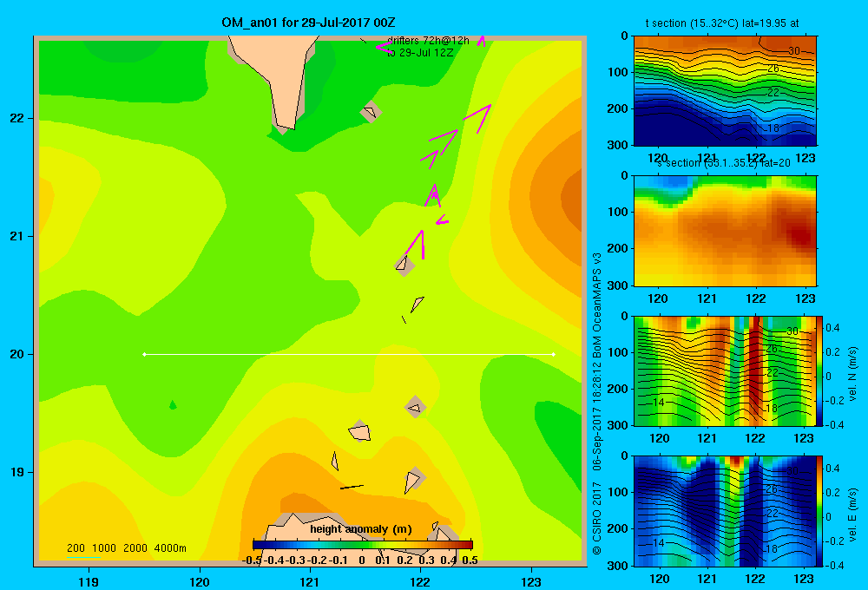Click the vel. N colour scale bar

pos(820,370)
